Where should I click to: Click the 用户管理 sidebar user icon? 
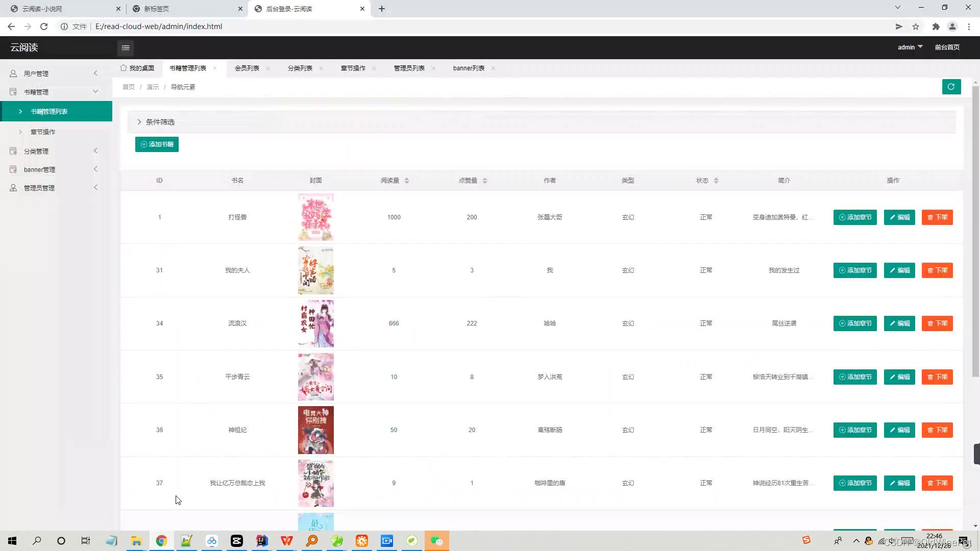point(13,73)
